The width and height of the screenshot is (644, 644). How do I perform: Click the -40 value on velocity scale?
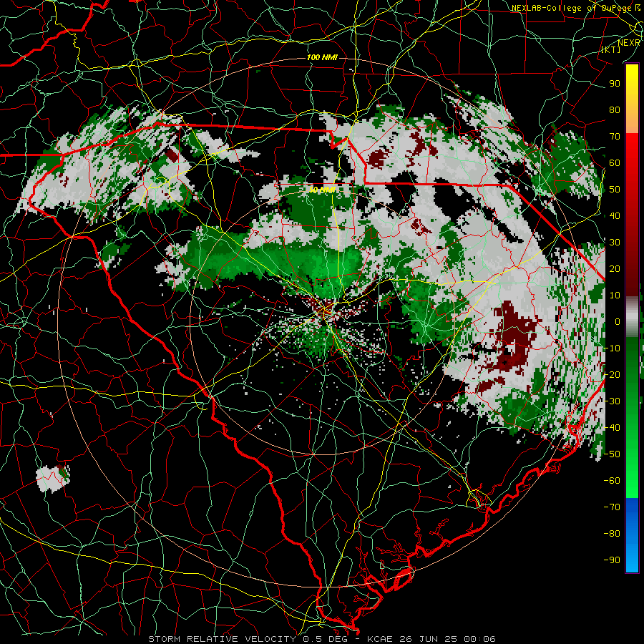[x=612, y=428]
